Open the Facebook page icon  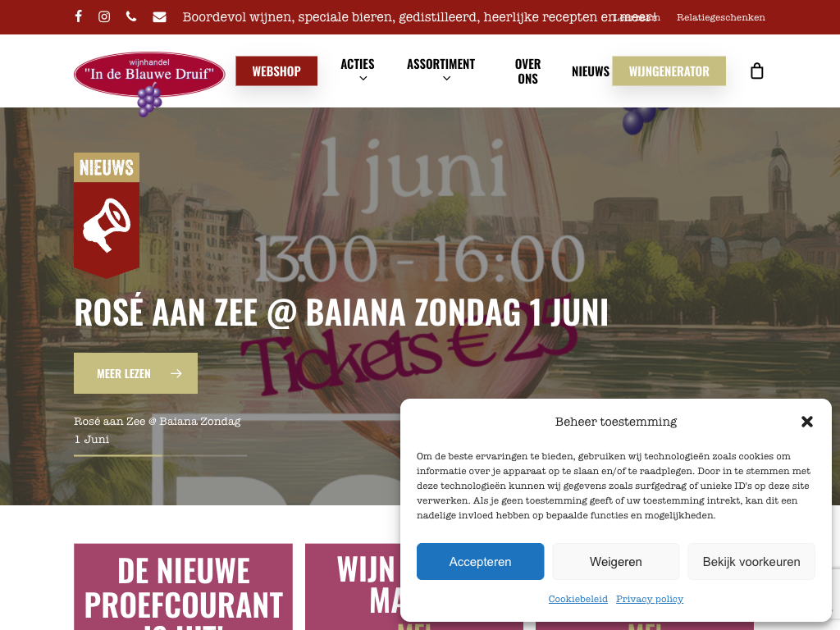click(x=78, y=16)
